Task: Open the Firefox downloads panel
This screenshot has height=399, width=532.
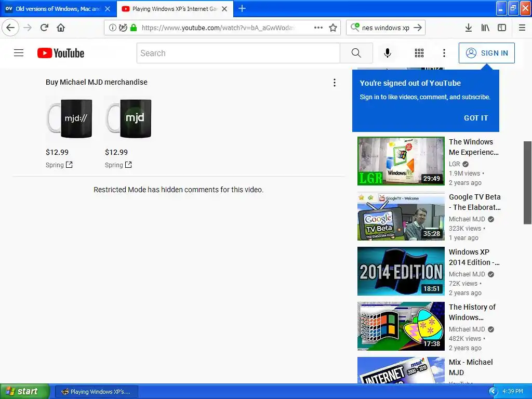Action: point(468,28)
